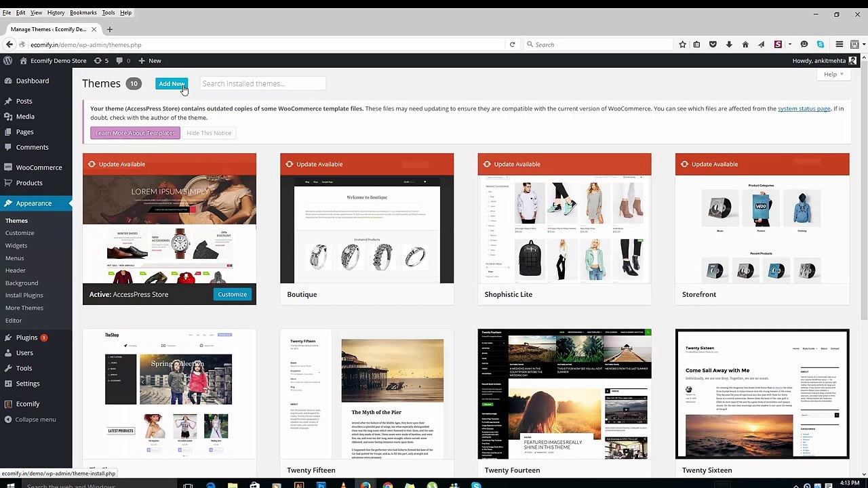Visit Ecomify Demo Store from admin bar
Viewport: 868px width, 488px height.
tap(54, 60)
